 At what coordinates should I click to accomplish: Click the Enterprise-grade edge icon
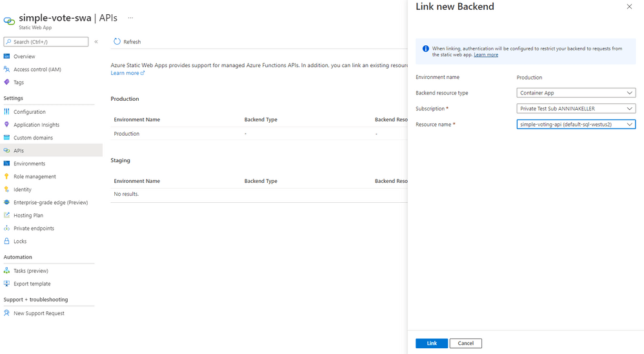(6, 202)
